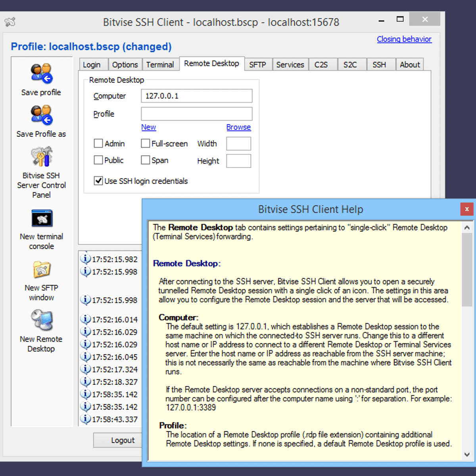
Task: Open a New terminal console
Action: [42, 219]
